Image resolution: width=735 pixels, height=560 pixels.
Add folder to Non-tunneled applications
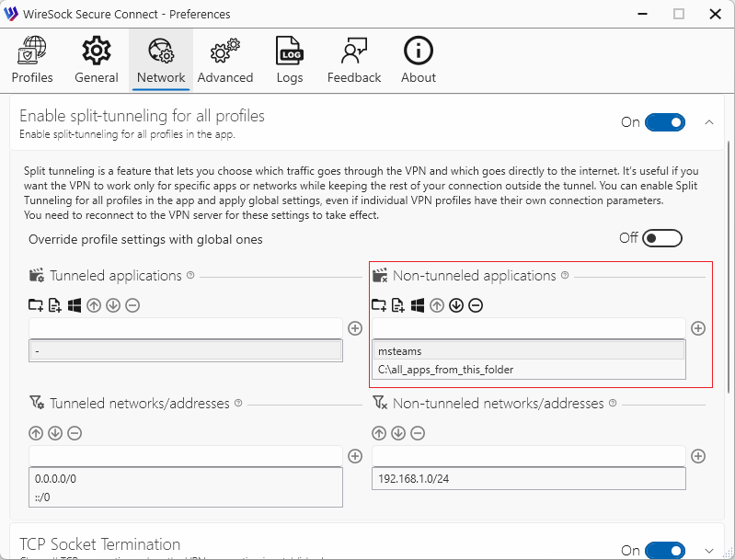click(x=379, y=305)
